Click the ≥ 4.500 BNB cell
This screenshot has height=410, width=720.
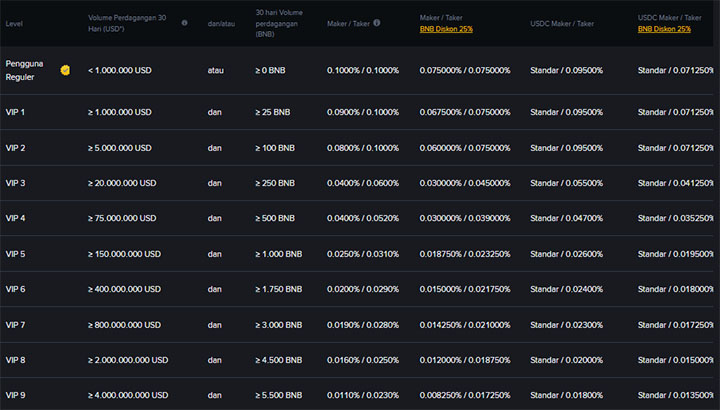point(278,360)
